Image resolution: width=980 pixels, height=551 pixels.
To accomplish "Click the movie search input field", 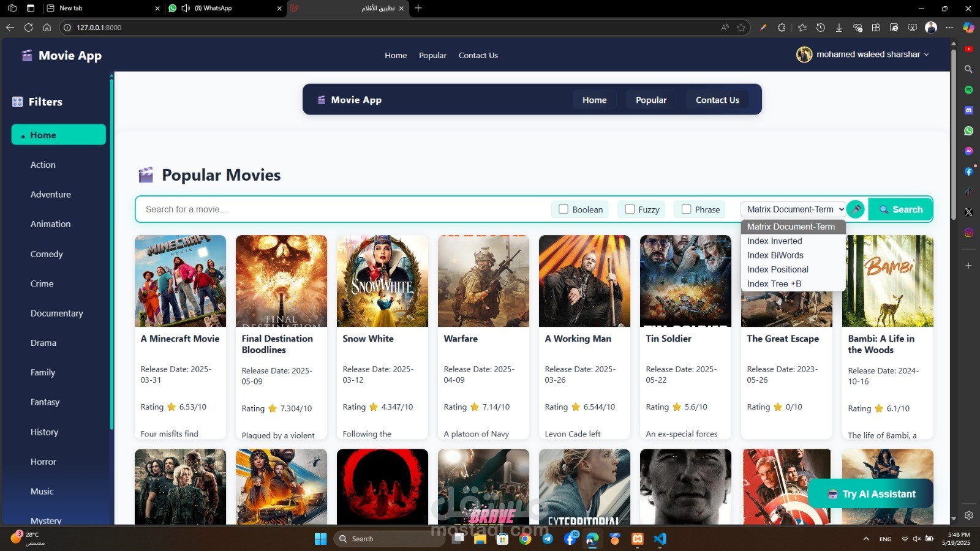I will tap(343, 209).
